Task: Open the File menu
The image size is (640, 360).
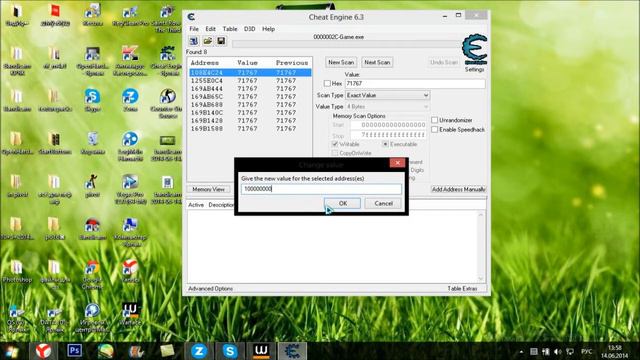Action: (x=194, y=29)
